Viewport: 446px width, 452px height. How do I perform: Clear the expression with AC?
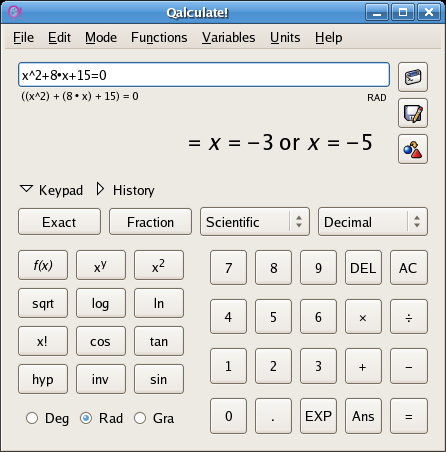(409, 268)
